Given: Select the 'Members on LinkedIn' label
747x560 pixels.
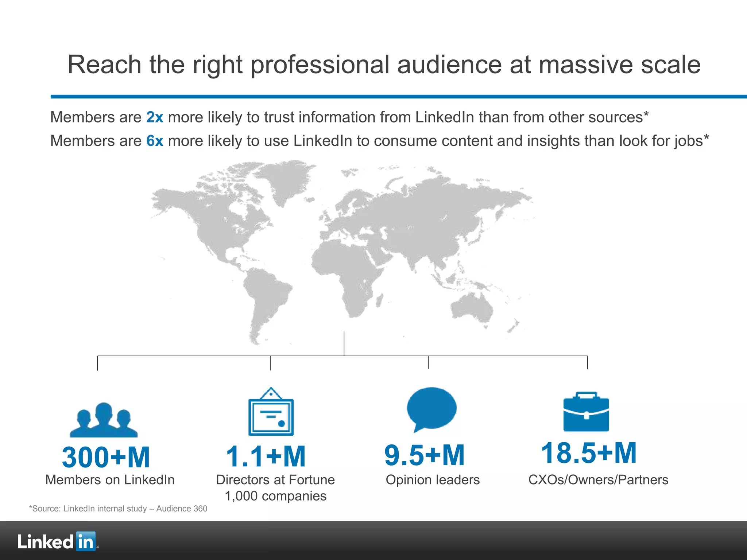Looking at the screenshot, I should (x=110, y=480).
